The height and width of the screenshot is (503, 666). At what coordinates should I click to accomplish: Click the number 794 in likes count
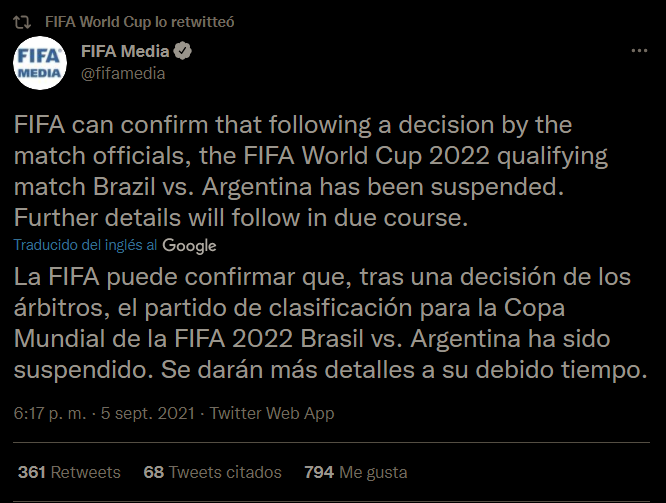coord(319,472)
